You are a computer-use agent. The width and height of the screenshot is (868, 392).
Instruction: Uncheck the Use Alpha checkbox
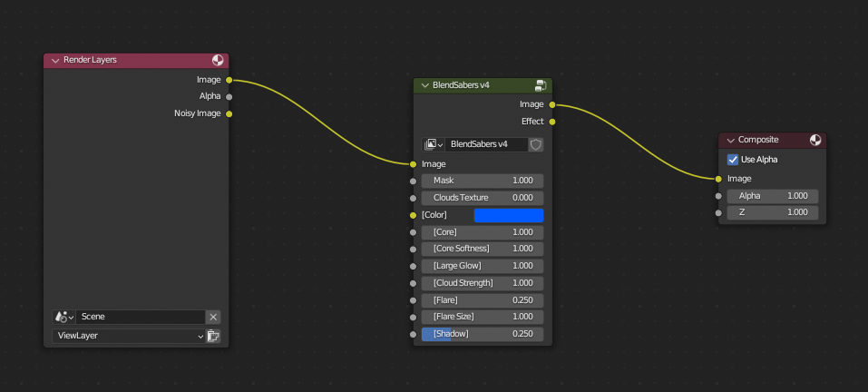tap(733, 160)
